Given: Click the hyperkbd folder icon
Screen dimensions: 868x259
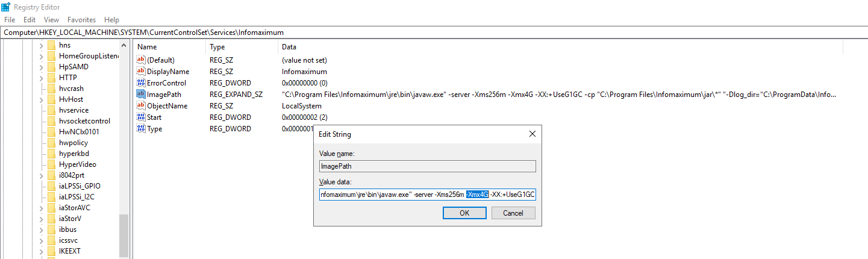Looking at the screenshot, I should 52,154.
